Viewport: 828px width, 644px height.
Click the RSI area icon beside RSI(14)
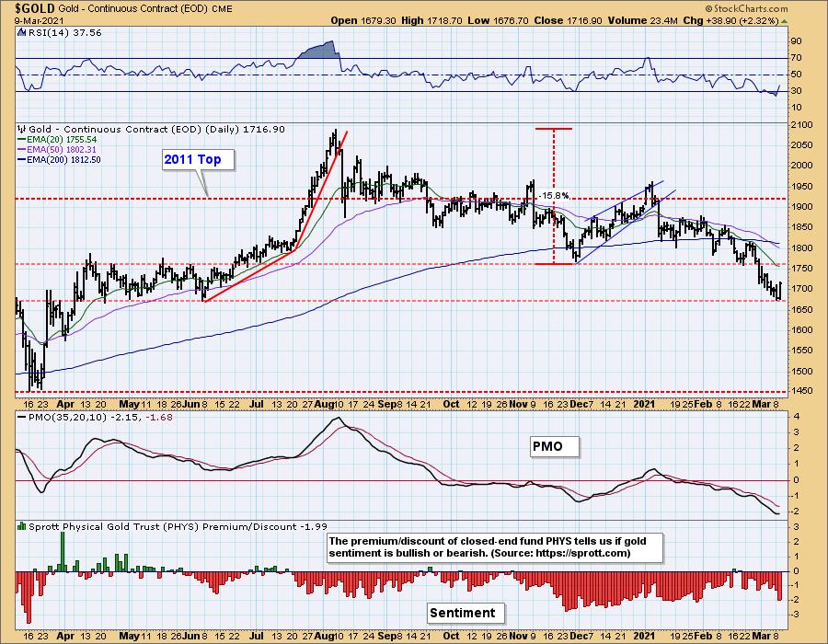click(x=22, y=33)
